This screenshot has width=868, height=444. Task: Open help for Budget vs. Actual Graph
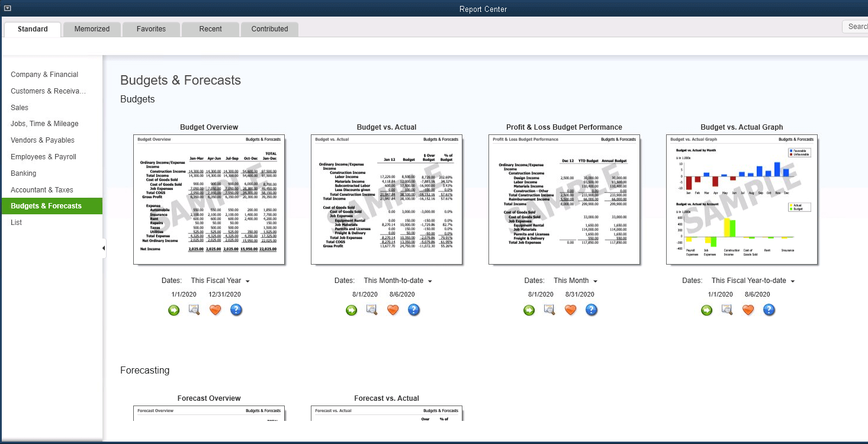[769, 310]
